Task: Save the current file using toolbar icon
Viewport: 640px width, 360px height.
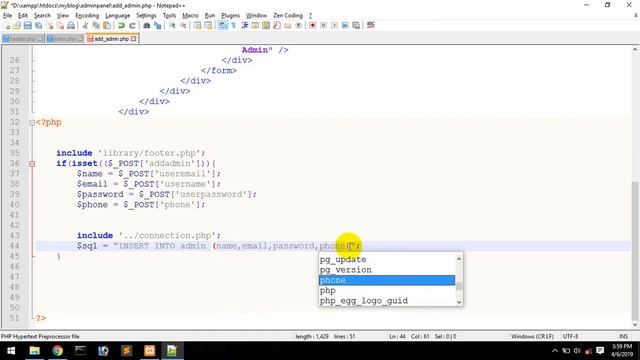Action: coord(27,25)
